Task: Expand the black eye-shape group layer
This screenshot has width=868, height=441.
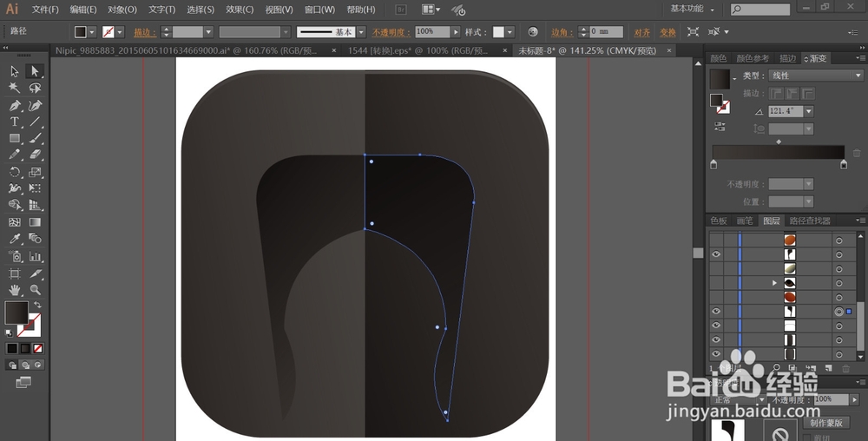Action: tap(774, 283)
